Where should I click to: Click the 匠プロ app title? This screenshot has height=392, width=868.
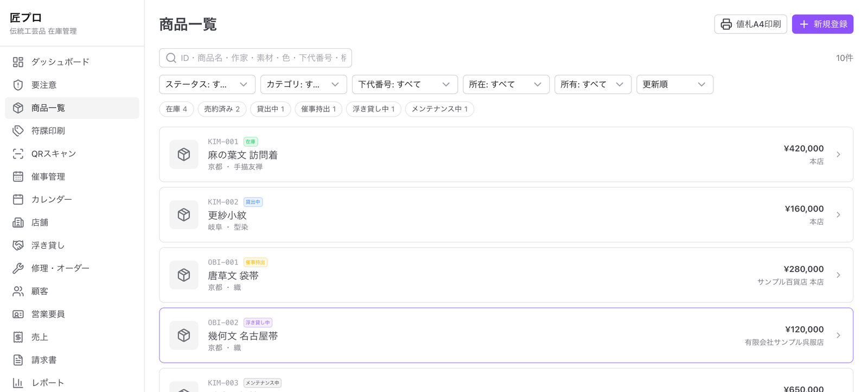click(26, 17)
